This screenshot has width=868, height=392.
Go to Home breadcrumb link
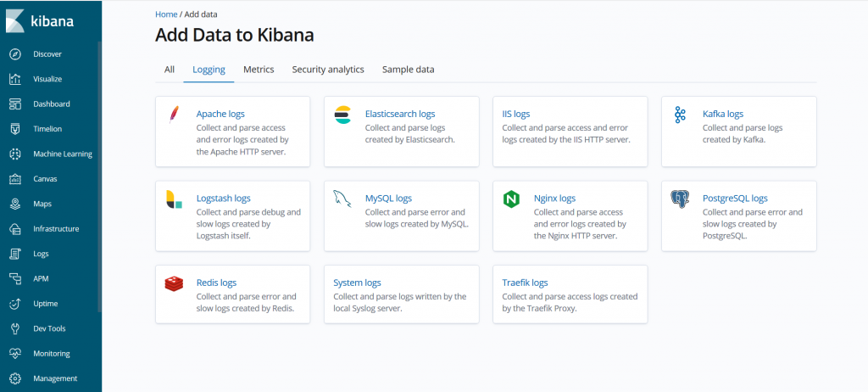coord(166,14)
